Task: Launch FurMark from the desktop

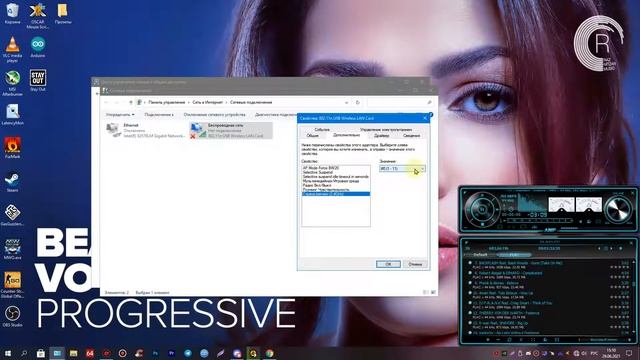Action: (x=12, y=148)
